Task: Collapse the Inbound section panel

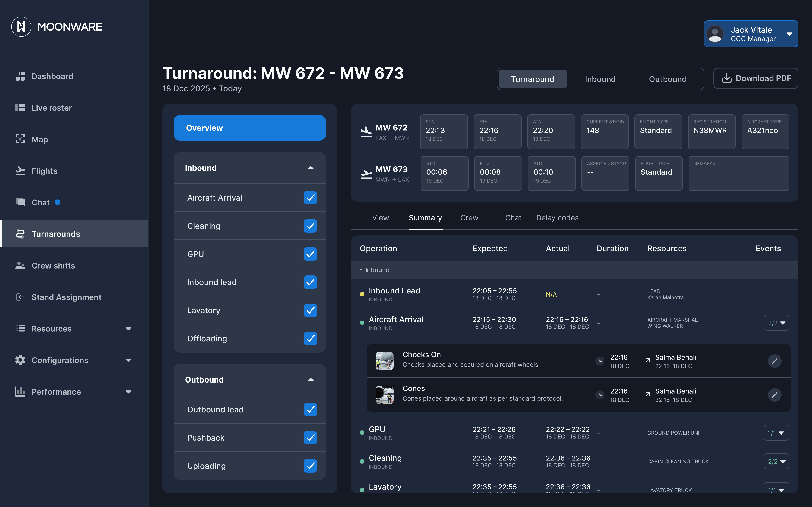Action: click(x=310, y=168)
